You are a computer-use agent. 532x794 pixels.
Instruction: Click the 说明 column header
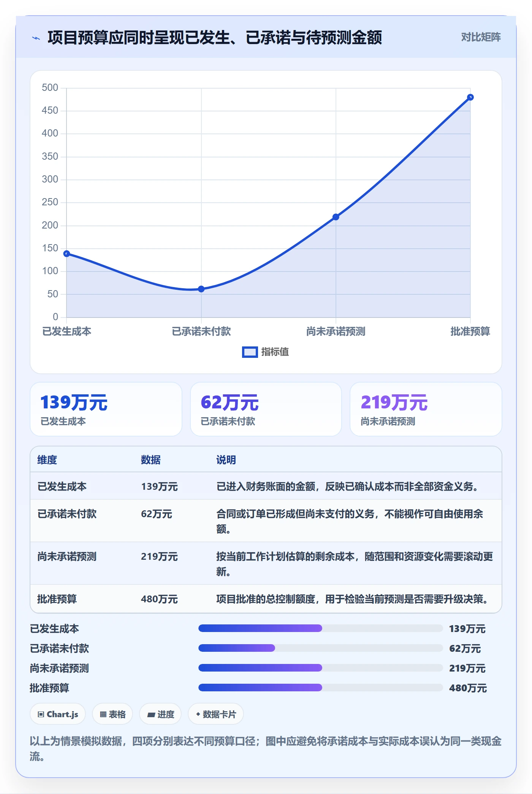click(226, 460)
